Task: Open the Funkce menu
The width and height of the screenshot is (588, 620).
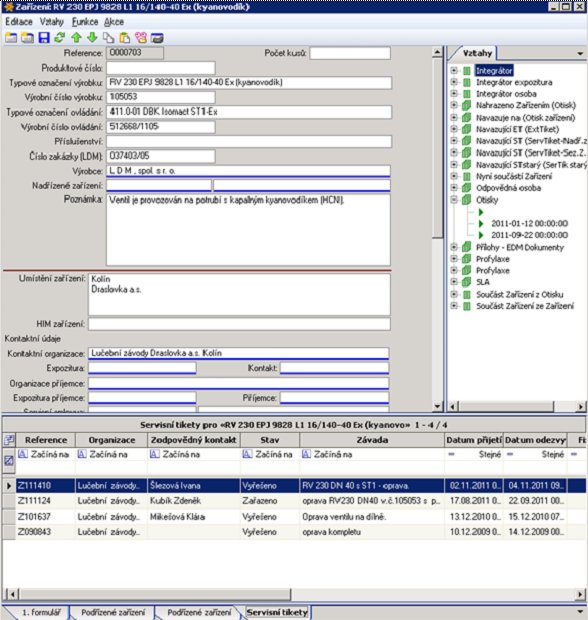Action: click(85, 22)
